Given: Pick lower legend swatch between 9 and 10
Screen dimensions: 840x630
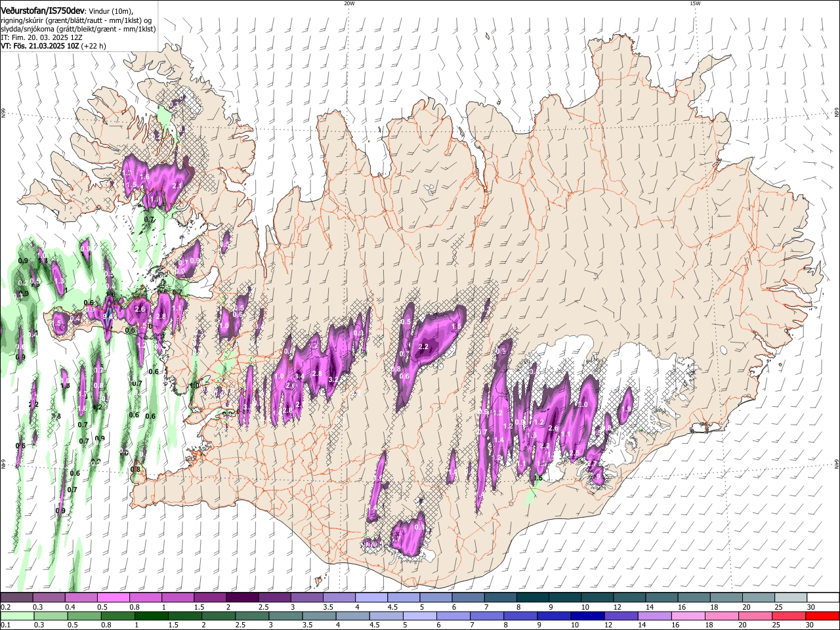Looking at the screenshot, I should pyautogui.click(x=553, y=616).
